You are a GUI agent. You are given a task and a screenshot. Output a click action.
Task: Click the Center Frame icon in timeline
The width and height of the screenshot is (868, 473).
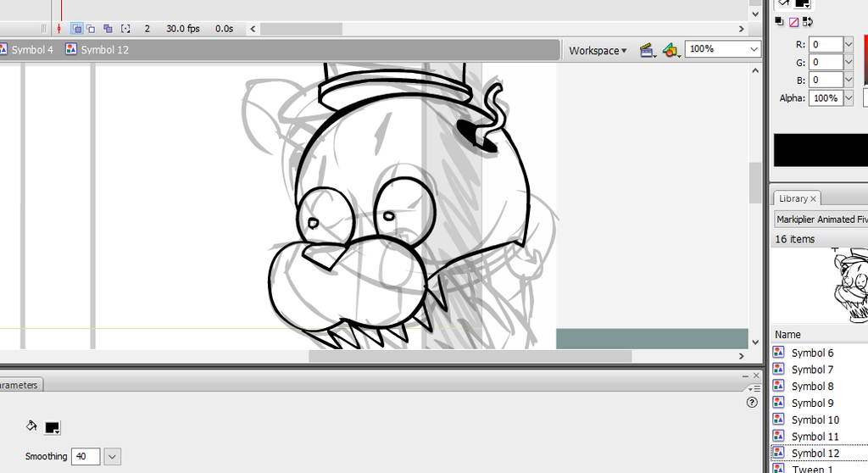click(x=59, y=29)
